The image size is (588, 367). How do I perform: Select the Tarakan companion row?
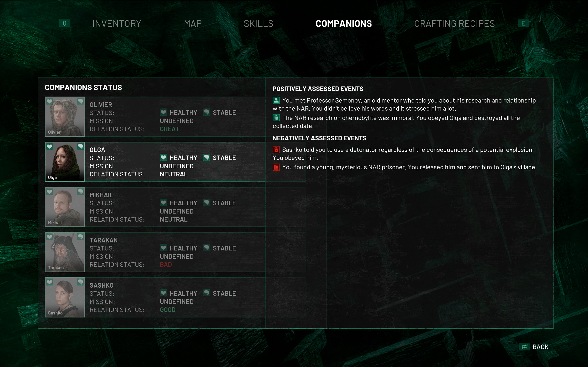175,252
